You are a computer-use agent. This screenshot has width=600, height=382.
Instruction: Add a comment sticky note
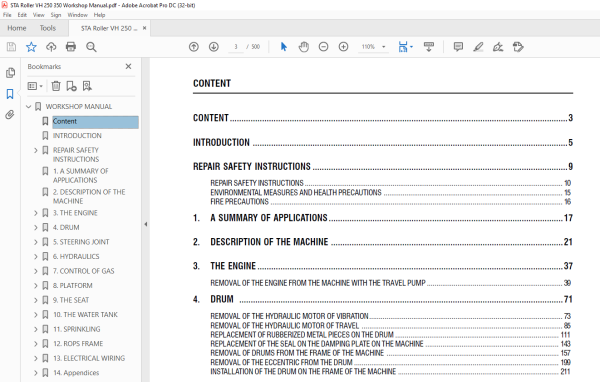pos(458,47)
